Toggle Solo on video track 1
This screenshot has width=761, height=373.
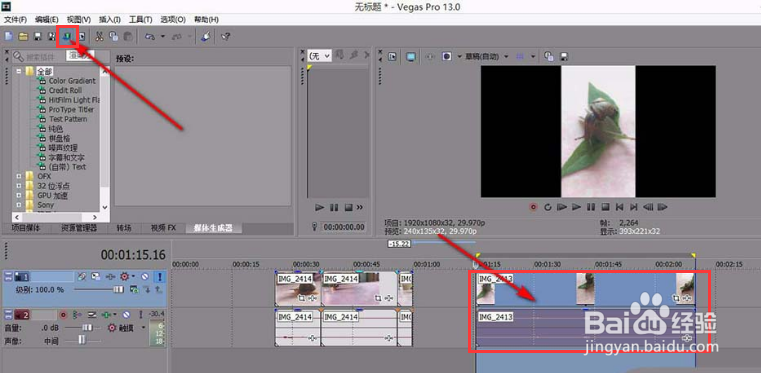(x=160, y=276)
